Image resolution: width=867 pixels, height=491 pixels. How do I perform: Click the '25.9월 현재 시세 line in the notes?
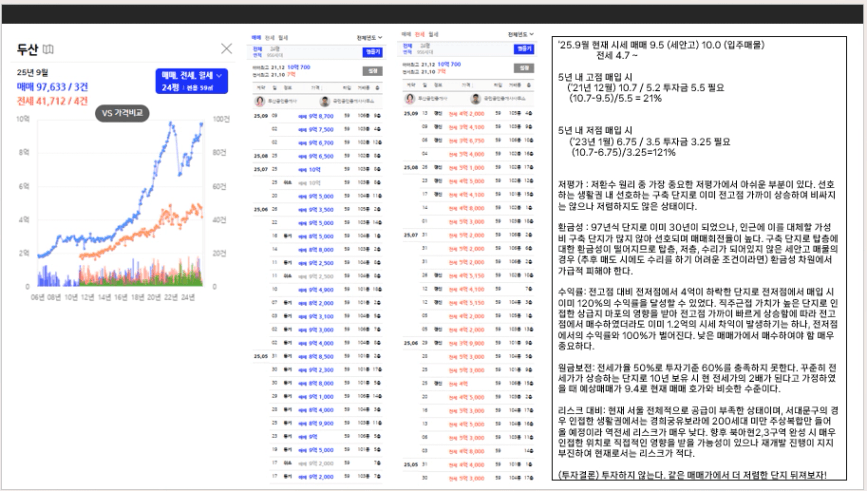pyautogui.click(x=661, y=45)
